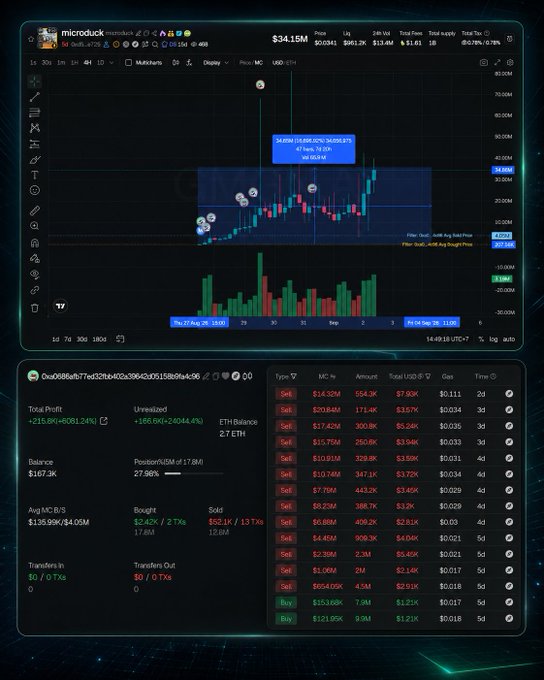Open the Fibonacci retracement tool
Image resolution: width=544 pixels, height=680 pixels.
tap(35, 113)
